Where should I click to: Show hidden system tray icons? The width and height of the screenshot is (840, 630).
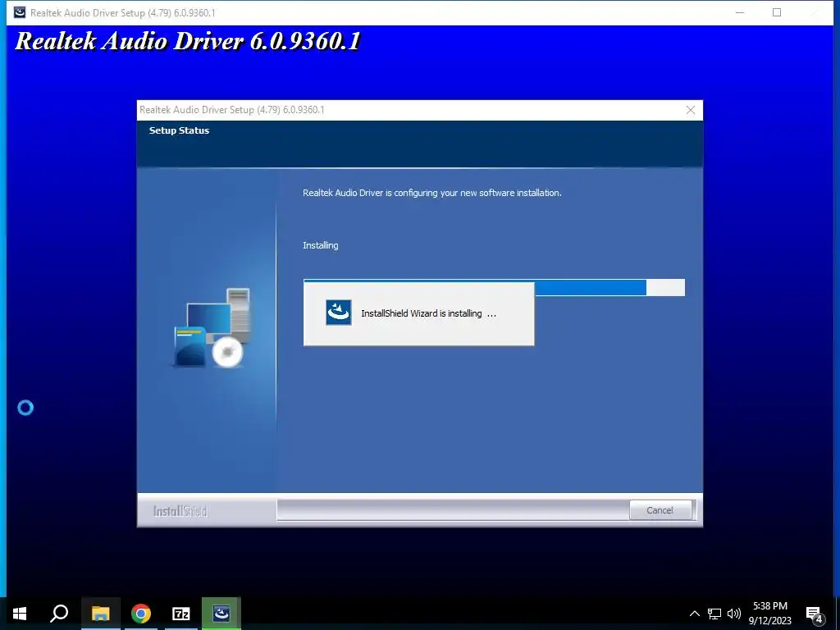click(694, 614)
